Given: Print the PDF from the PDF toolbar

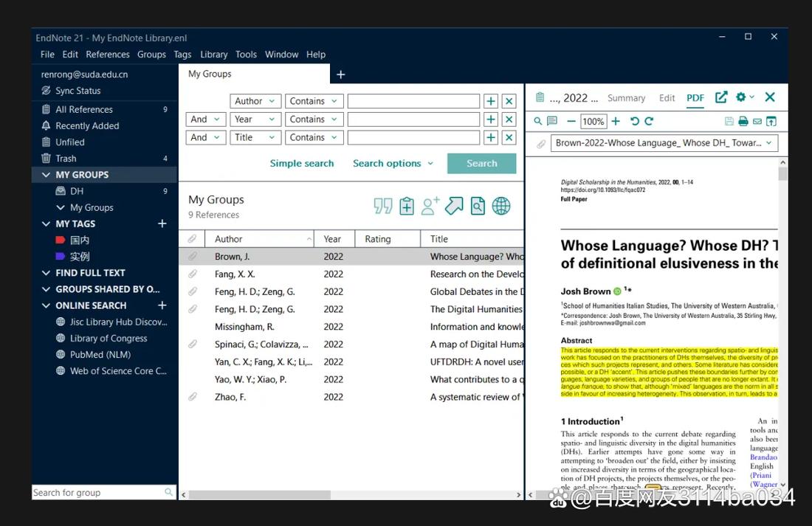Looking at the screenshot, I should [x=743, y=120].
